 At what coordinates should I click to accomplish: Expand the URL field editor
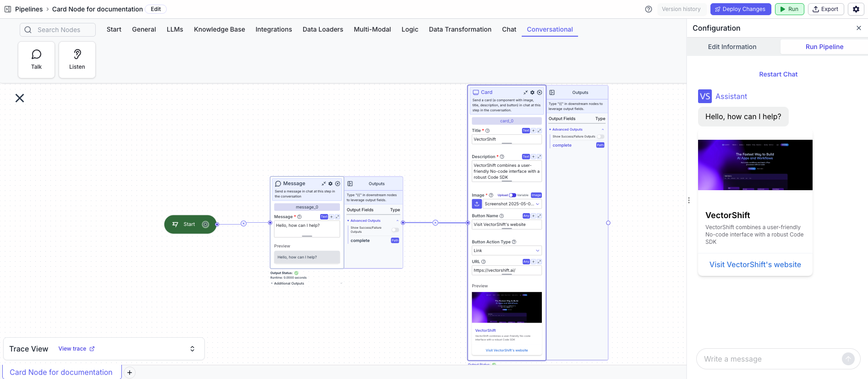pyautogui.click(x=539, y=262)
